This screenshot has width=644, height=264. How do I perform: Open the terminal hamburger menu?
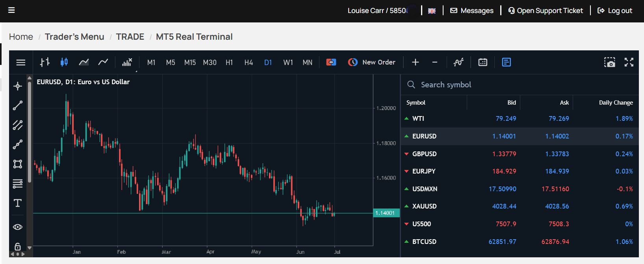click(21, 62)
